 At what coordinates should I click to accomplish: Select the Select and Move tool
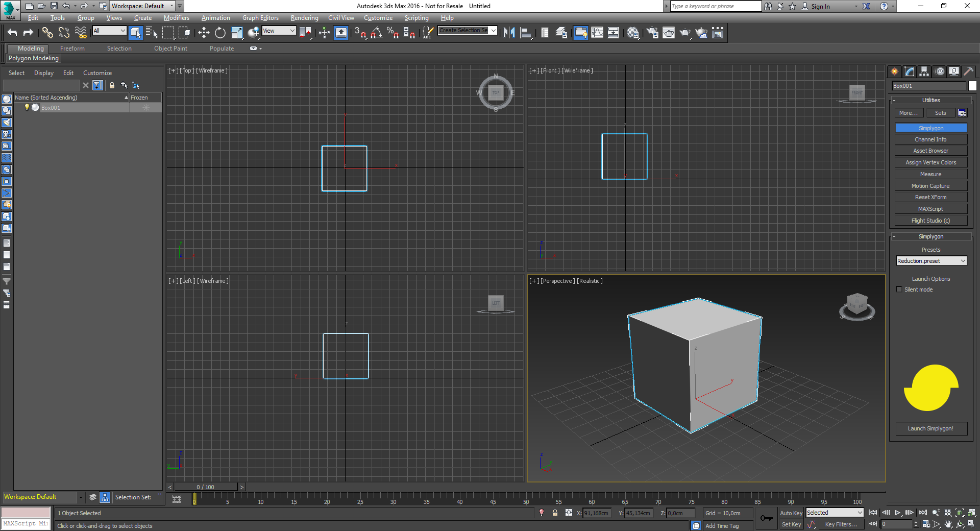click(203, 32)
